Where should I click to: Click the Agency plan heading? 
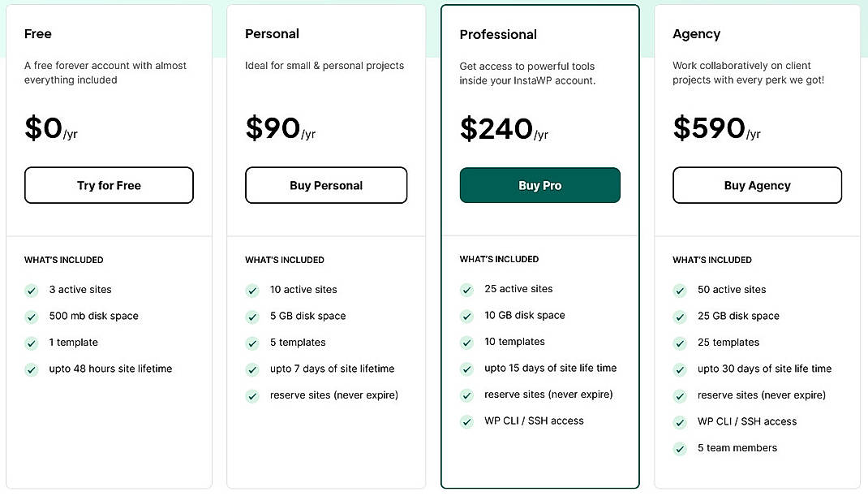pyautogui.click(x=696, y=33)
